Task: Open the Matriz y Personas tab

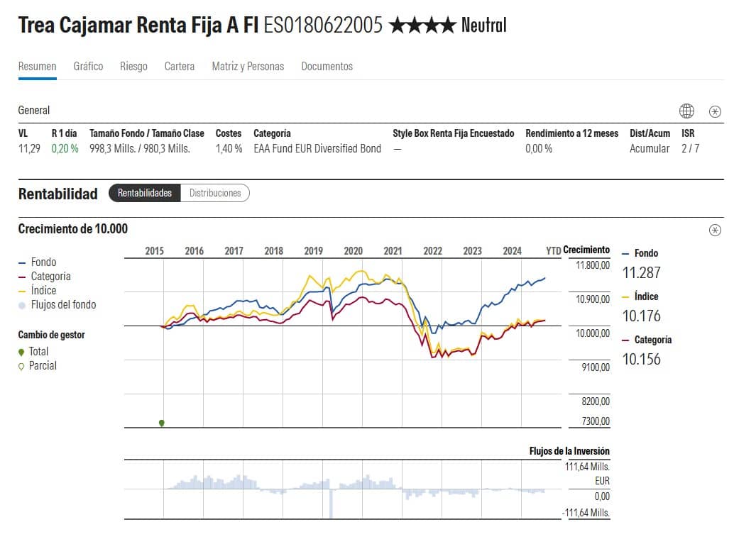Action: pos(248,66)
